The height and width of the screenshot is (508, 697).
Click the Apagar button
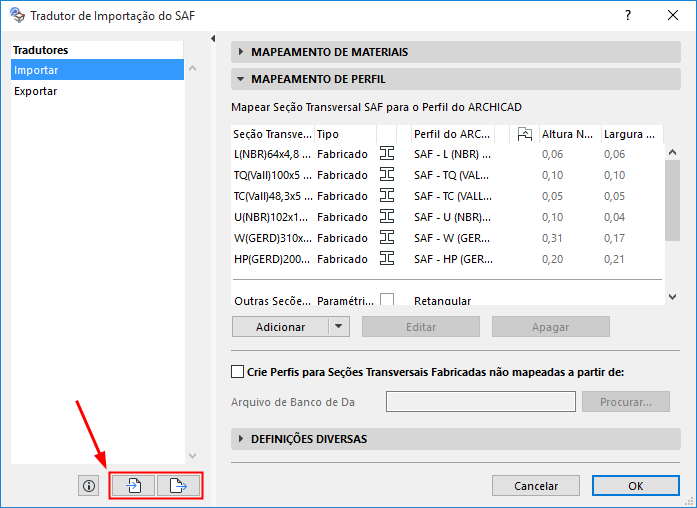tap(550, 327)
